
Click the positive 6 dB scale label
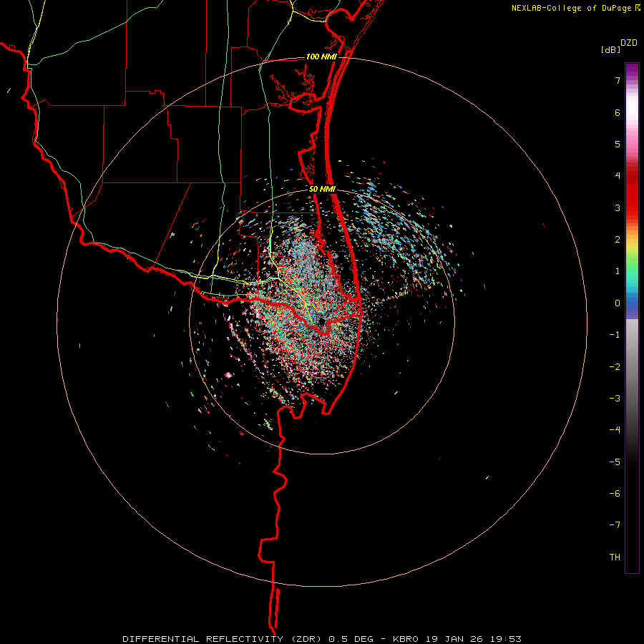(618, 112)
